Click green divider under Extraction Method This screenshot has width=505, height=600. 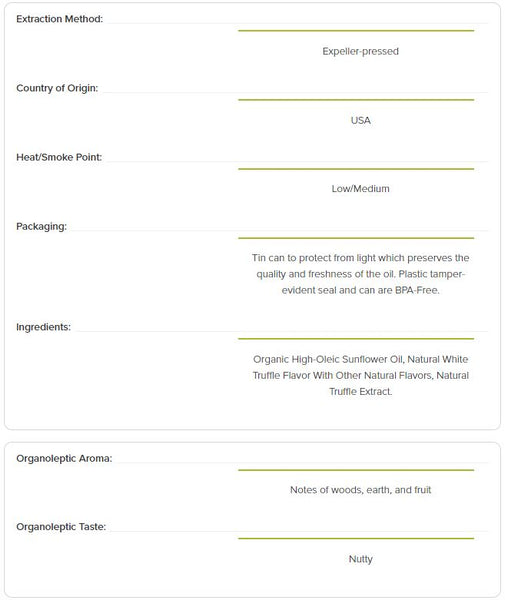(356, 31)
